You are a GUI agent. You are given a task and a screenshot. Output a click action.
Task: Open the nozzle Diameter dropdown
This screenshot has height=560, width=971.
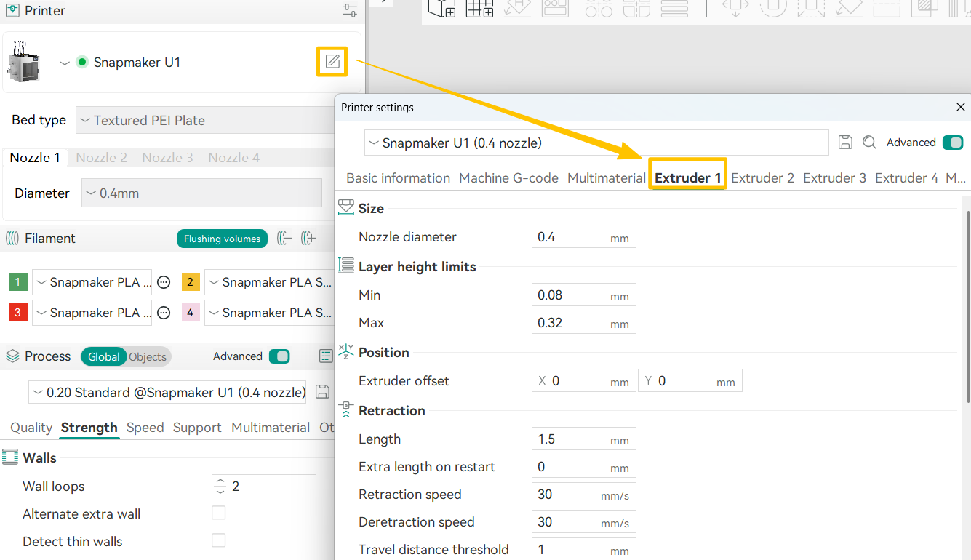[201, 193]
